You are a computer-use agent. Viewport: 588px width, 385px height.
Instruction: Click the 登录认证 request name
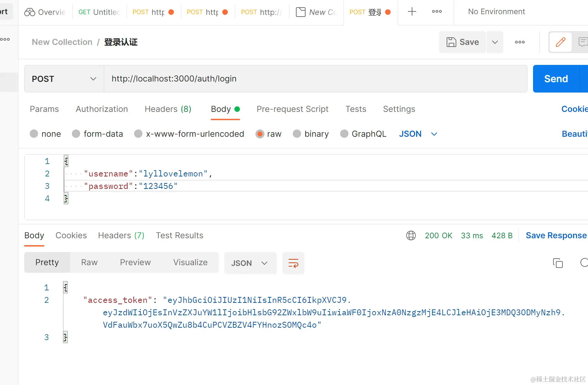coord(121,42)
